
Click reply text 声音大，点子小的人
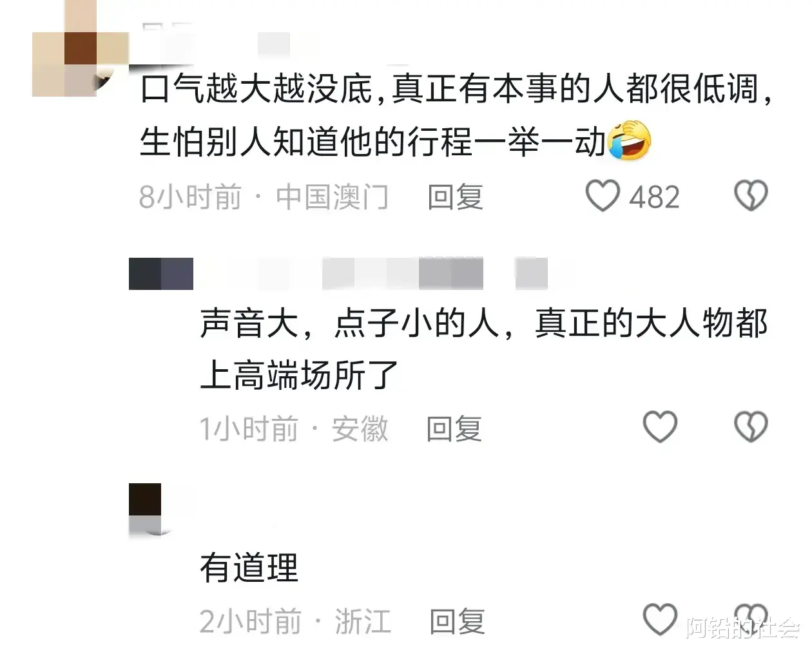350,323
